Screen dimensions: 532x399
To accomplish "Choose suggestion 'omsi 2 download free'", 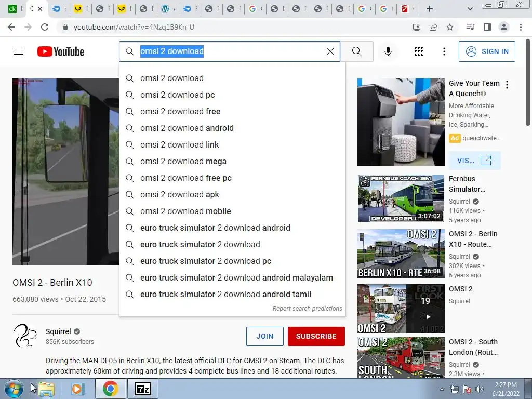I will tap(232, 111).
